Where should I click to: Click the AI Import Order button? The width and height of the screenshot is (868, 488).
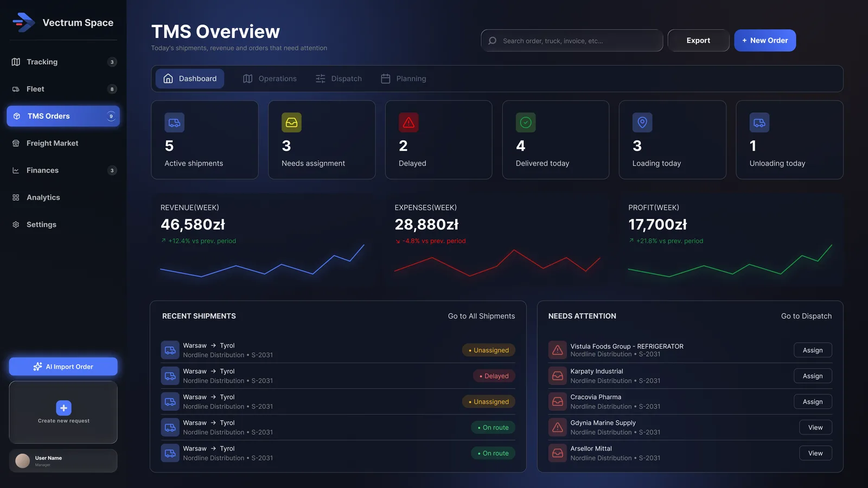(63, 367)
